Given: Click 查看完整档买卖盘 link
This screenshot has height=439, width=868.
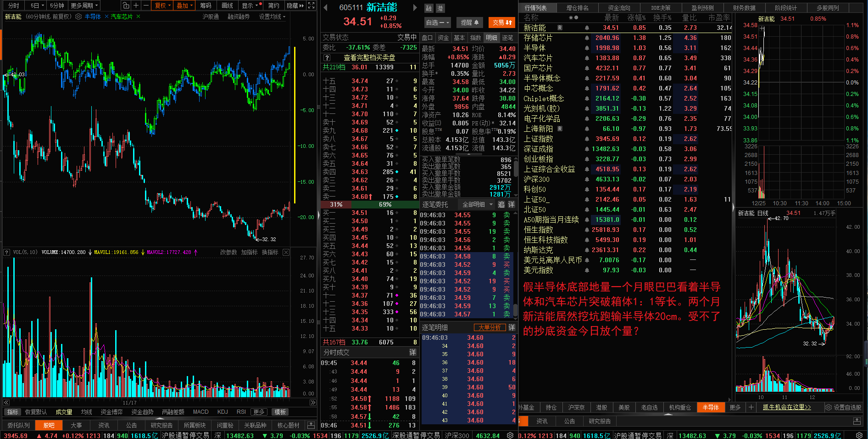Looking at the screenshot, I should pyautogui.click(x=369, y=58).
